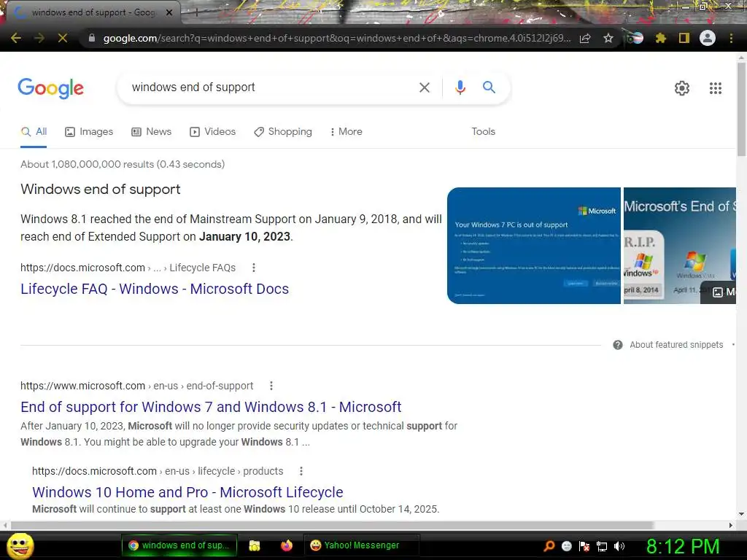Share this page from address bar
The height and width of the screenshot is (560, 747).
pyautogui.click(x=585, y=38)
